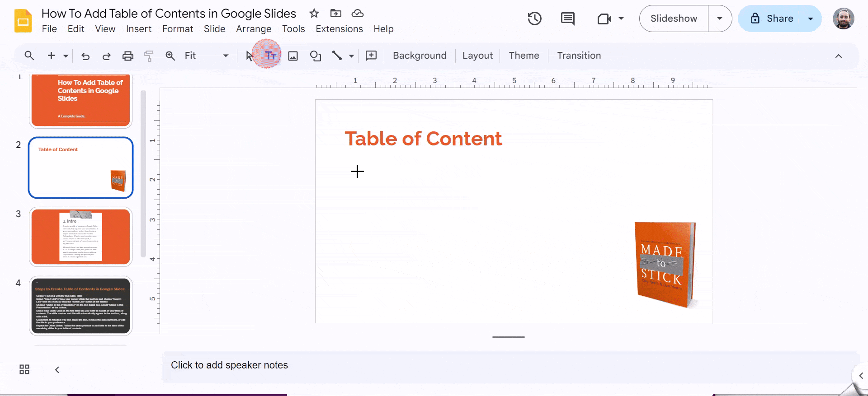Open the comments panel icon
The width and height of the screenshot is (868, 396).
tap(567, 19)
